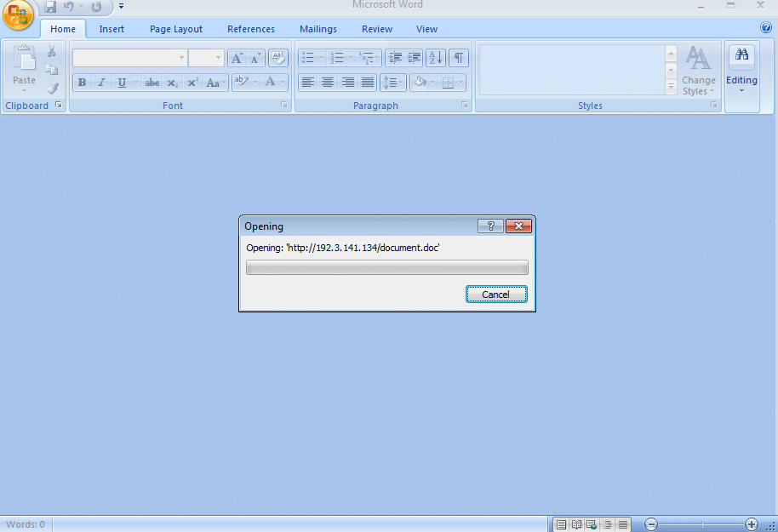
Task: Click the Microsoft Office Word Help icon
Action: (766, 27)
